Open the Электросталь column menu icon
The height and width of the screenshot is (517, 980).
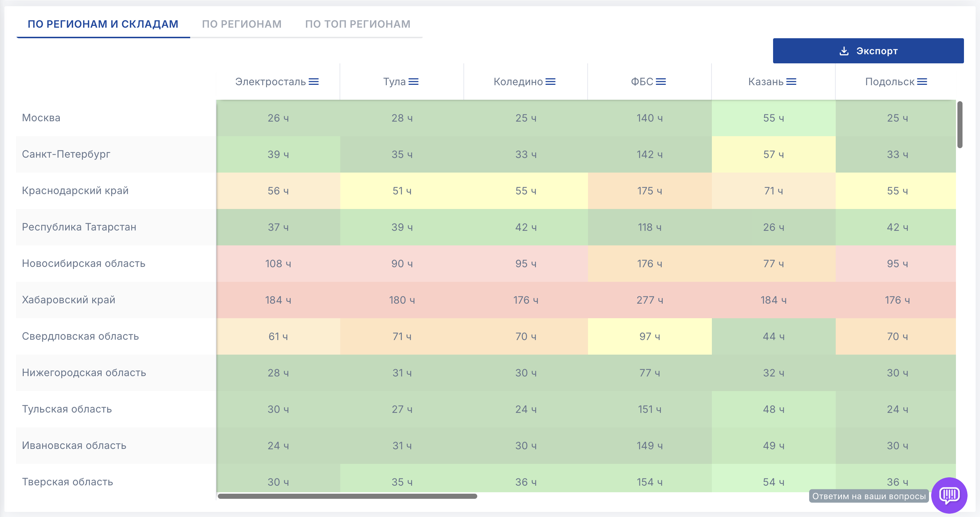313,82
